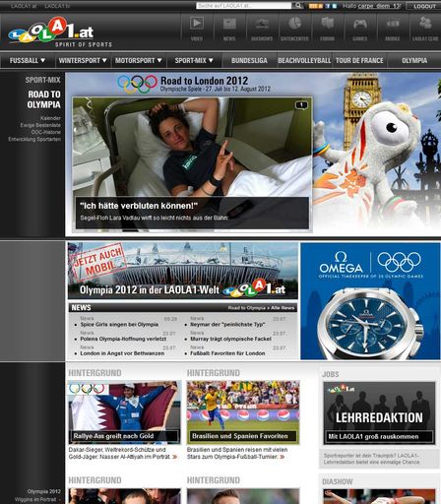Open the comment bubble on the main story image
Screen dimensions: 441x504
pos(301,105)
